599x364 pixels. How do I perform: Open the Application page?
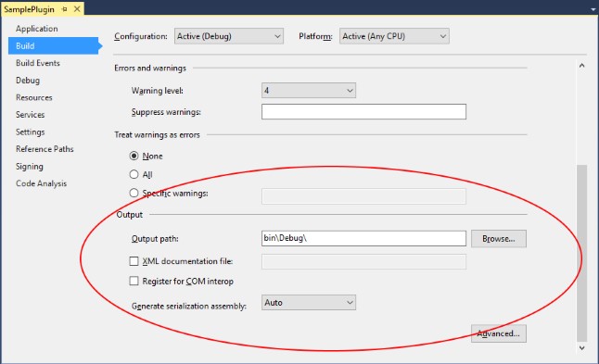coord(37,29)
